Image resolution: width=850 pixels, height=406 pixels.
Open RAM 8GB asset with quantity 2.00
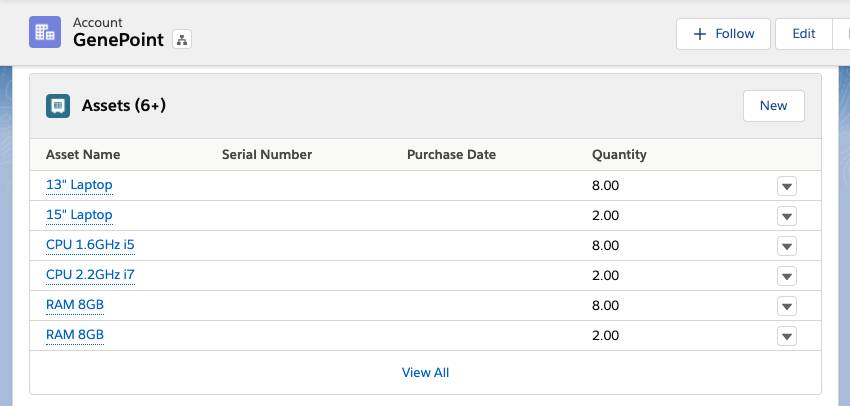point(75,335)
